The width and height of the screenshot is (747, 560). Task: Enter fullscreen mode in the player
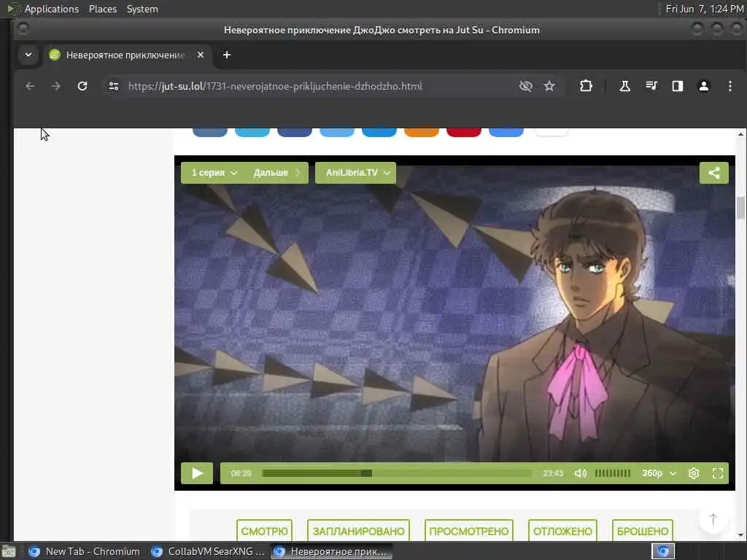[718, 473]
